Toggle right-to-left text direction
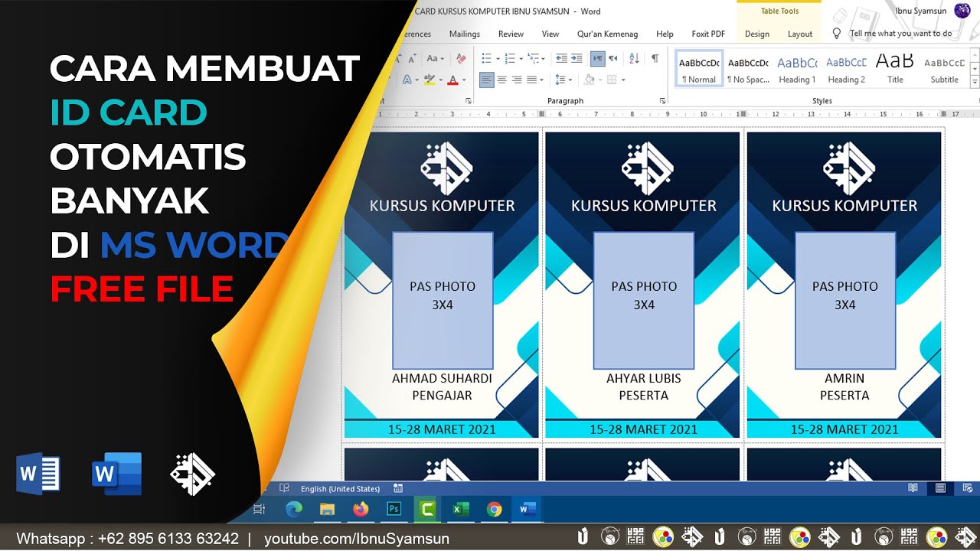980x551 pixels. 612,58
